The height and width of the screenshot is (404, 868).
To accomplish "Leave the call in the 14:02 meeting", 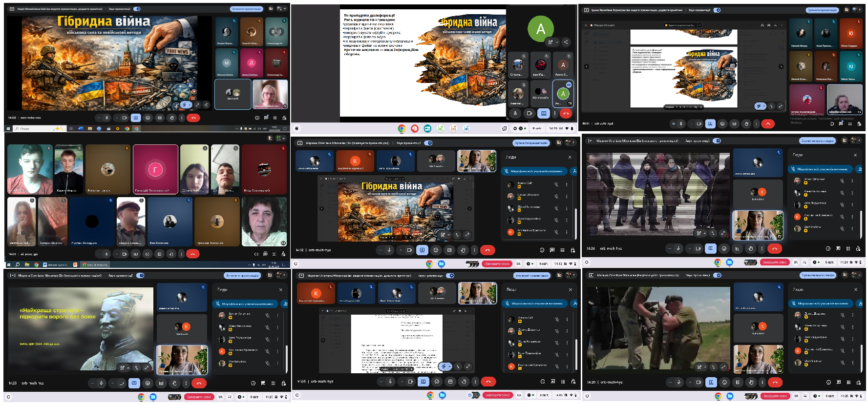I will 193,118.
